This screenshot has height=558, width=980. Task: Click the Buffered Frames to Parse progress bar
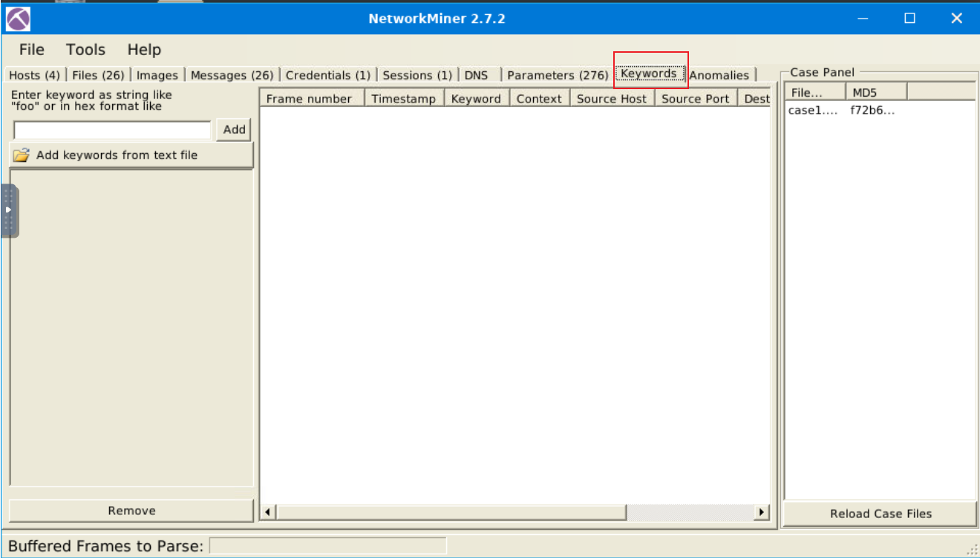328,546
